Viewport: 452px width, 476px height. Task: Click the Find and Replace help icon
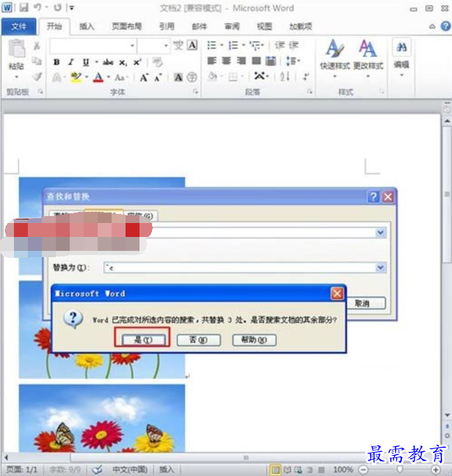point(373,197)
